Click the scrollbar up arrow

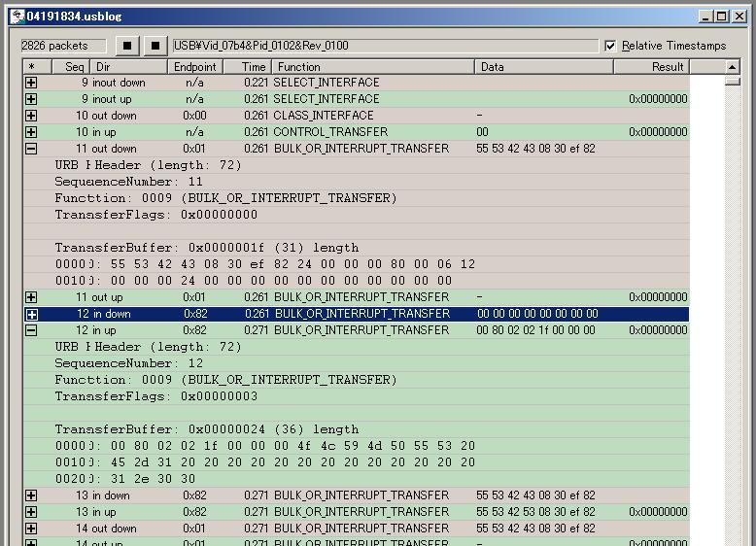pyautogui.click(x=733, y=67)
